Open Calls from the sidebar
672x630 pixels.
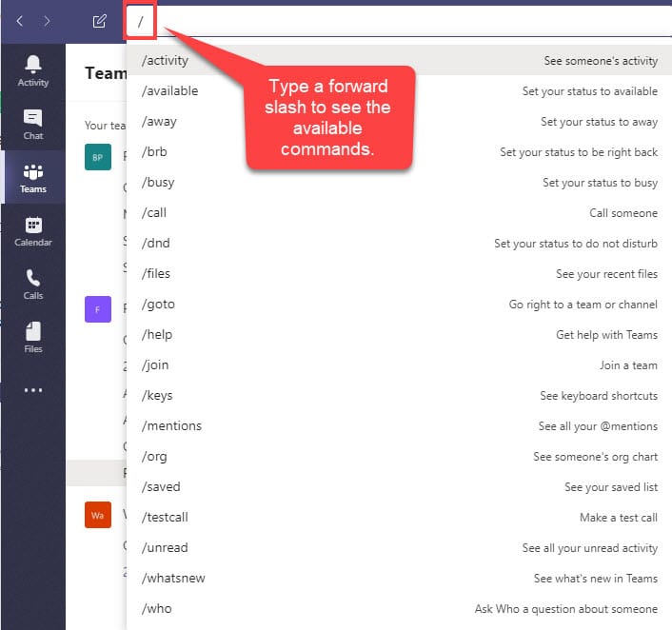tap(33, 284)
